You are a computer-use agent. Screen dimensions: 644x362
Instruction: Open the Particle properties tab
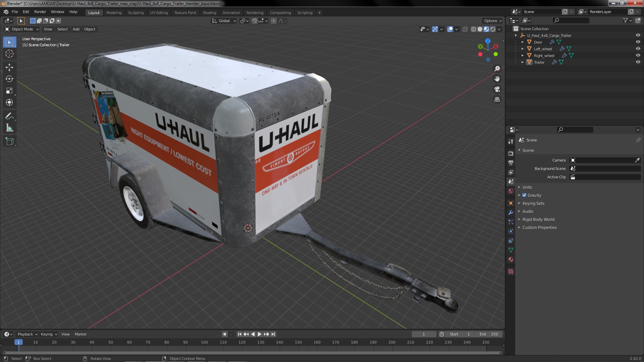(x=511, y=222)
